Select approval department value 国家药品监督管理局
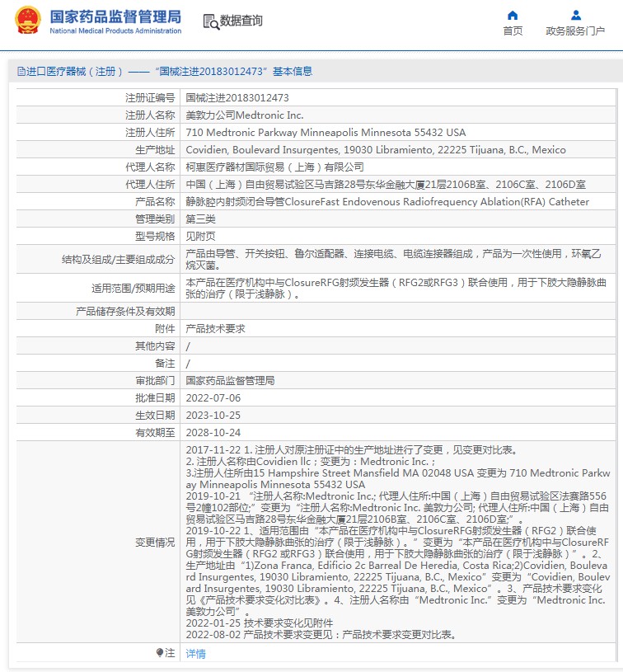The height and width of the screenshot is (672, 623). coord(230,381)
